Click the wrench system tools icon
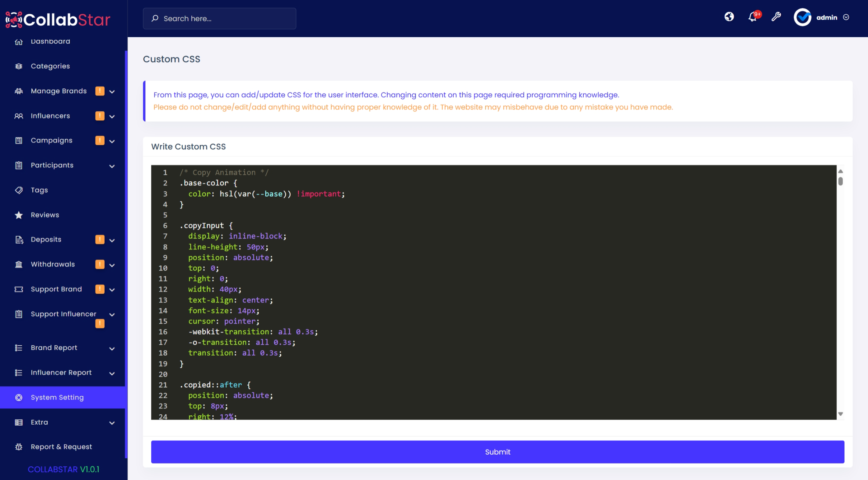868x480 pixels. pyautogui.click(x=776, y=17)
